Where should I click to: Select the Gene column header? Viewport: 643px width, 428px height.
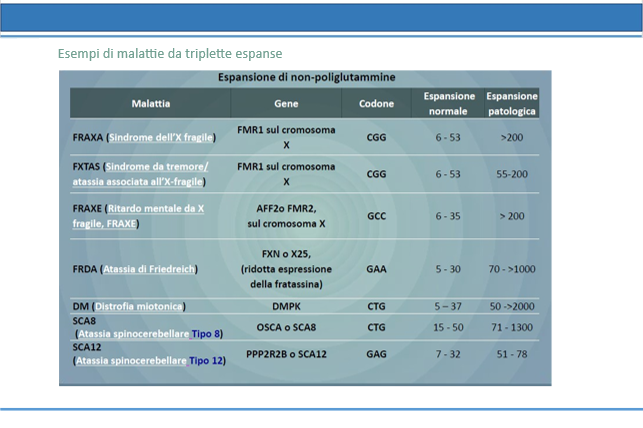286,104
